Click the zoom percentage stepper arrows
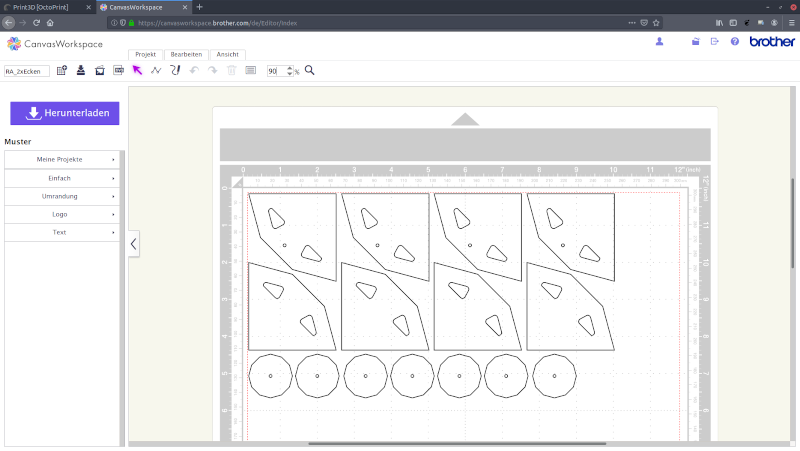Image resolution: width=800 pixels, height=451 pixels. [x=289, y=71]
